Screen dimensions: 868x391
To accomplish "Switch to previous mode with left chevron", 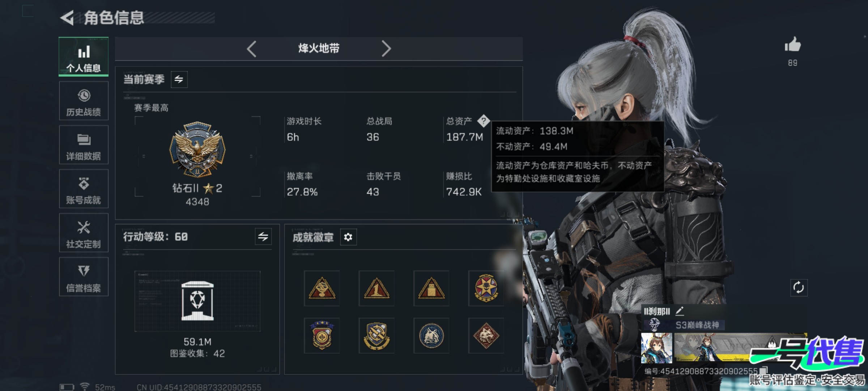I will point(252,49).
